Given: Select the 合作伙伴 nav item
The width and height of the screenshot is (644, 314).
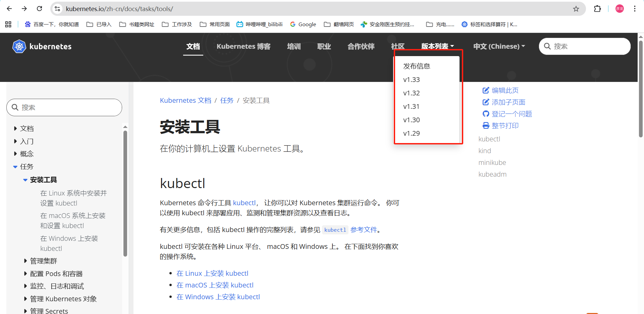Looking at the screenshot, I should click(361, 46).
